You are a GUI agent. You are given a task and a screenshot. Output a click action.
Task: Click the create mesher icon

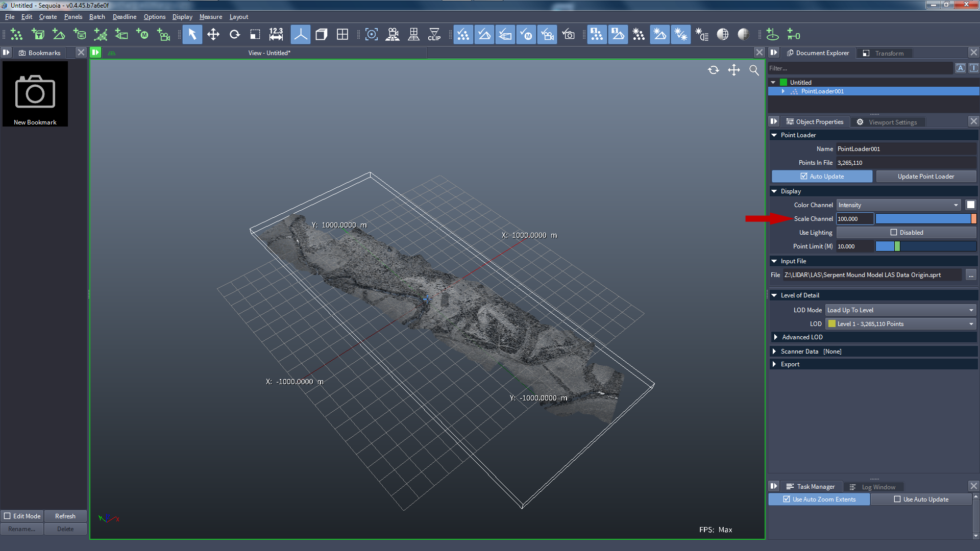point(59,35)
